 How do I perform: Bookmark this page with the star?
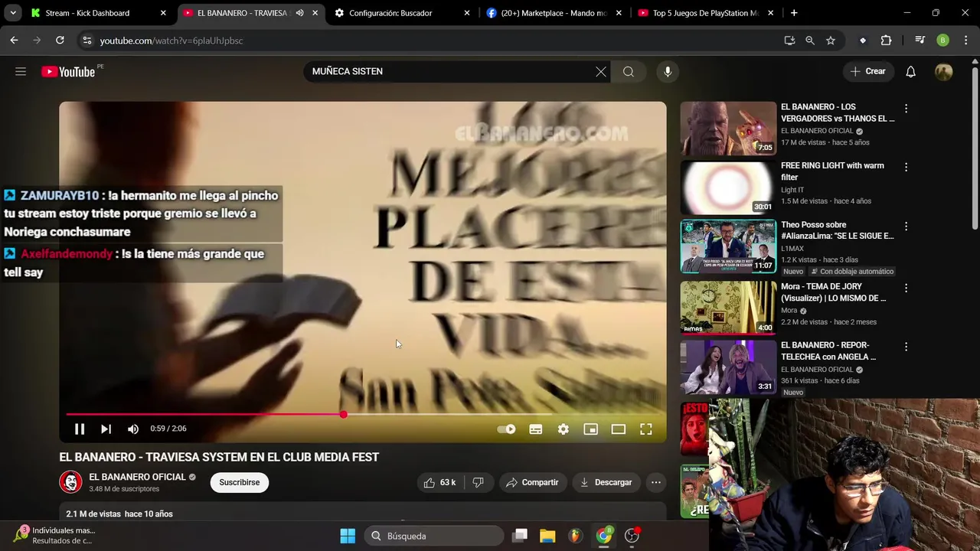coord(831,41)
